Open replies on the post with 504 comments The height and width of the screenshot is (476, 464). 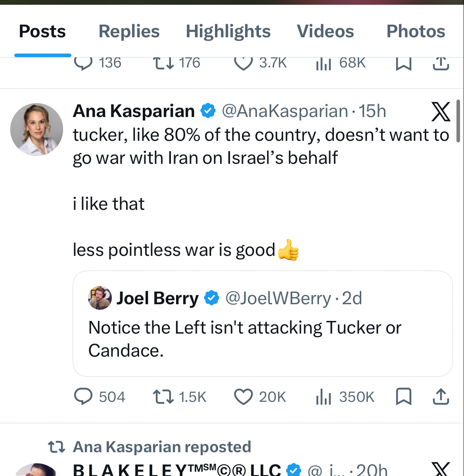coord(83,397)
